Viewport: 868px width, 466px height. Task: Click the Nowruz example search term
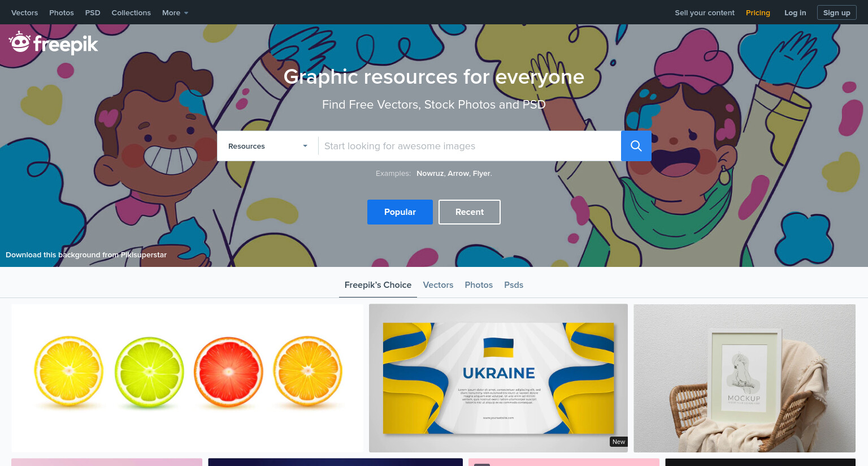coord(430,174)
